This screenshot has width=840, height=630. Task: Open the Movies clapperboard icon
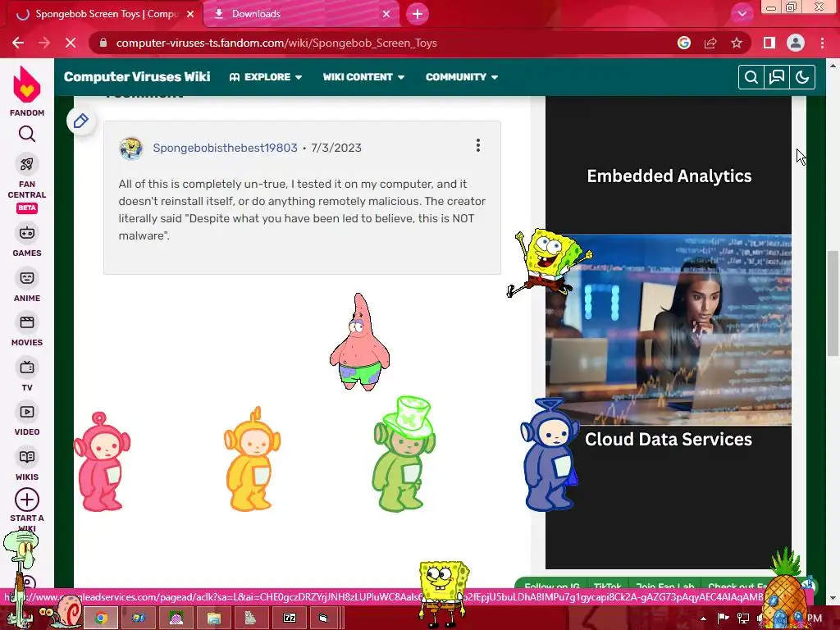27,322
